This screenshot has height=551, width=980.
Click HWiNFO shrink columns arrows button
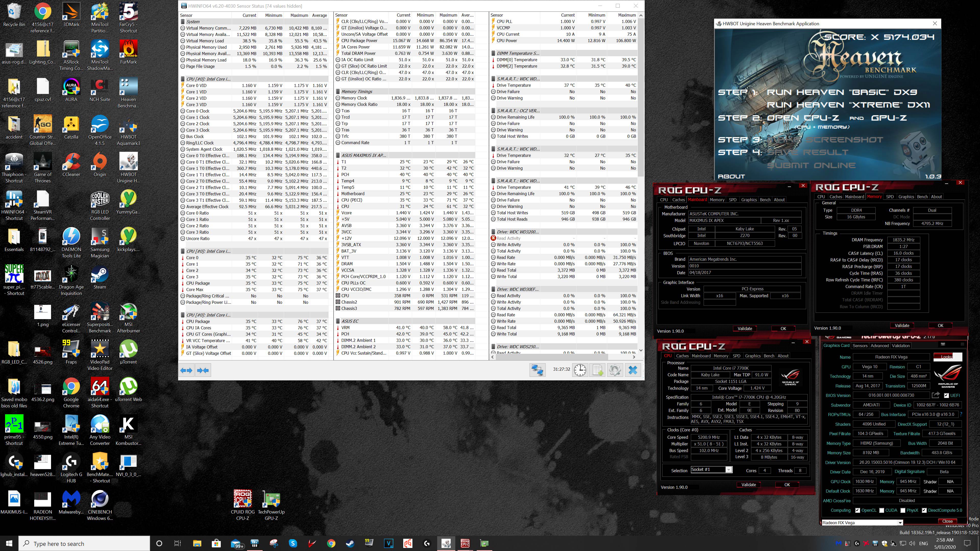[x=203, y=370]
